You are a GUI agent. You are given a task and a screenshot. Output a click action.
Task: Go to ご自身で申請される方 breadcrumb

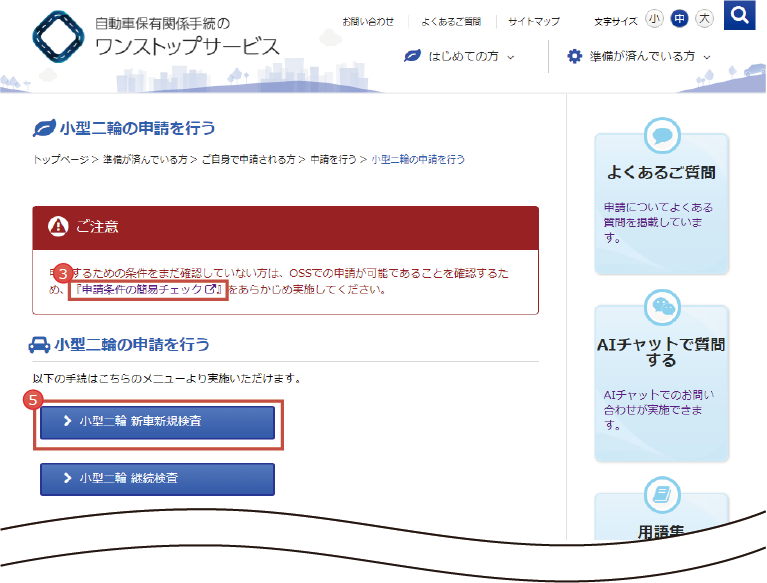[x=248, y=159]
